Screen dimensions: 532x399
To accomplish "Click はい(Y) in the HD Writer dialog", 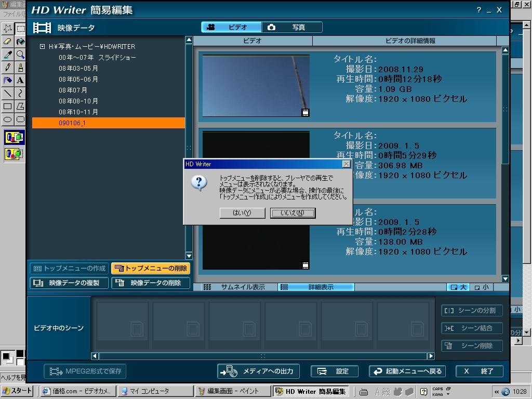I will click(242, 213).
